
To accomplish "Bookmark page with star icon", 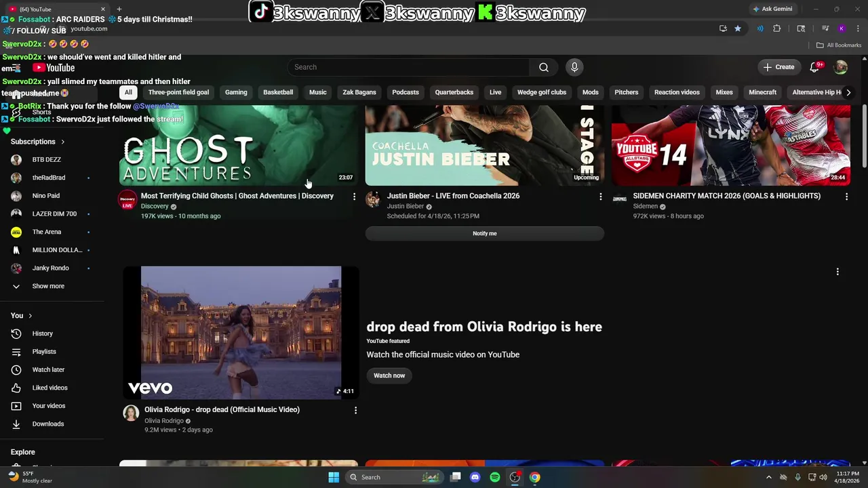I will point(738,28).
